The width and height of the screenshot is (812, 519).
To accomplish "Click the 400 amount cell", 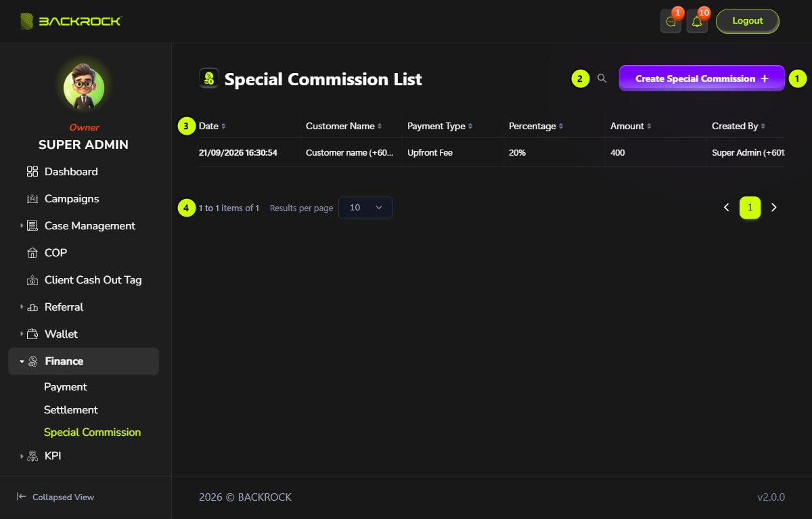I will coord(617,153).
